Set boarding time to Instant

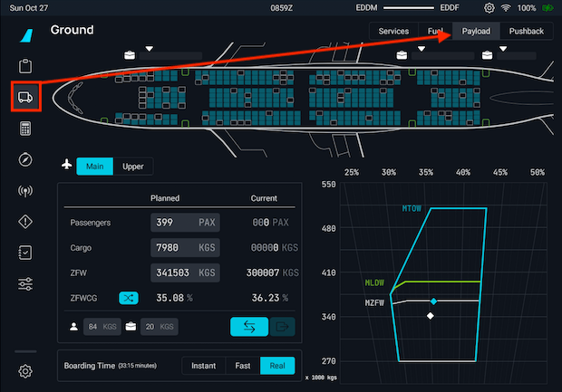(x=202, y=366)
